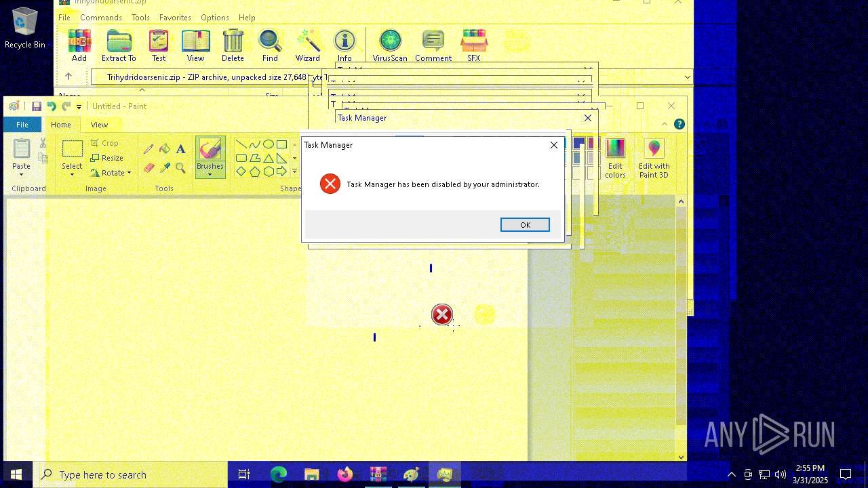Expand the Shapes gallery more button
868x488 pixels.
click(x=294, y=171)
